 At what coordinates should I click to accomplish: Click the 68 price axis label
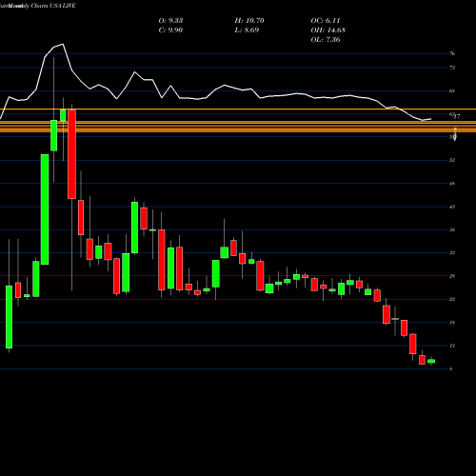point(452,90)
